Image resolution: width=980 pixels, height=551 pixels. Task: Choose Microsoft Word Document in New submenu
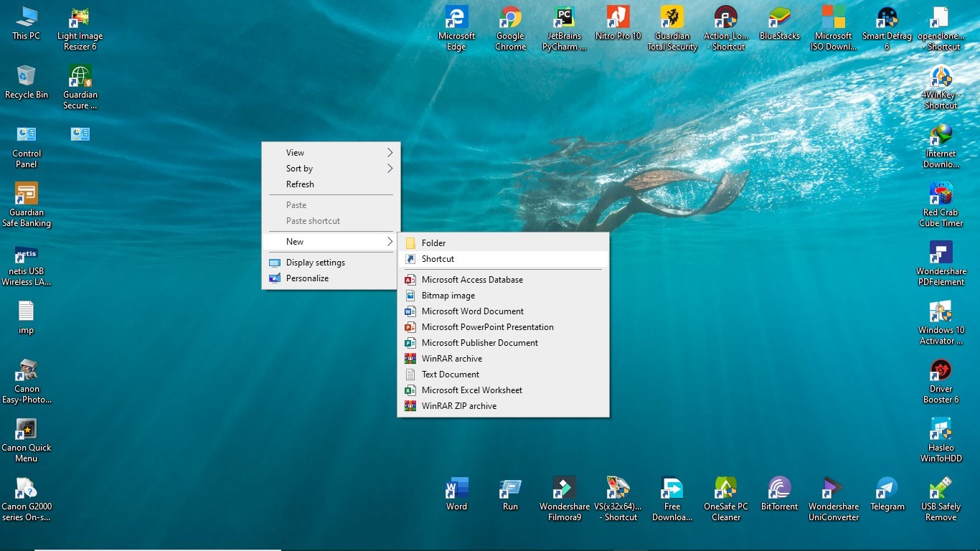(x=504, y=311)
